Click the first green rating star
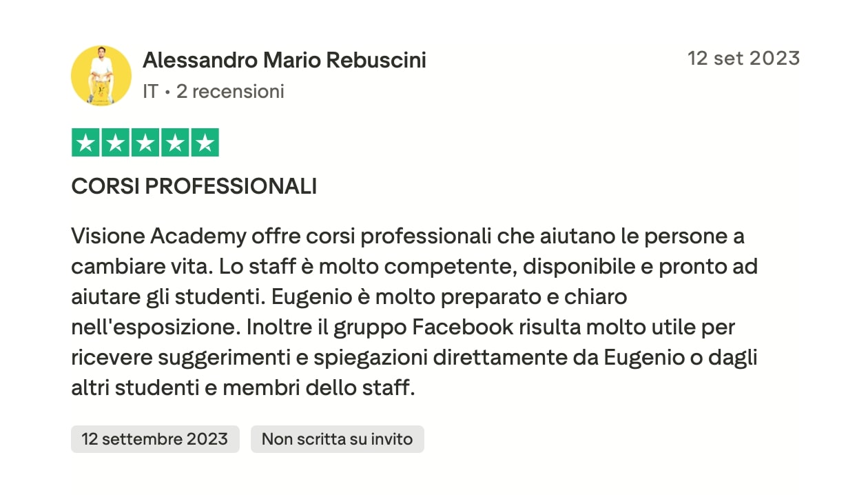 [x=86, y=143]
